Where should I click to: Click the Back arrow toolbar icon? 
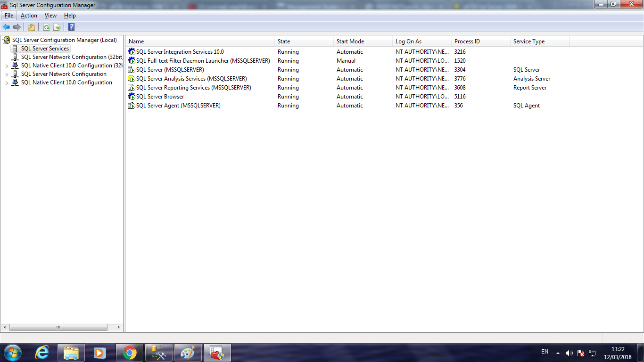[x=6, y=27]
